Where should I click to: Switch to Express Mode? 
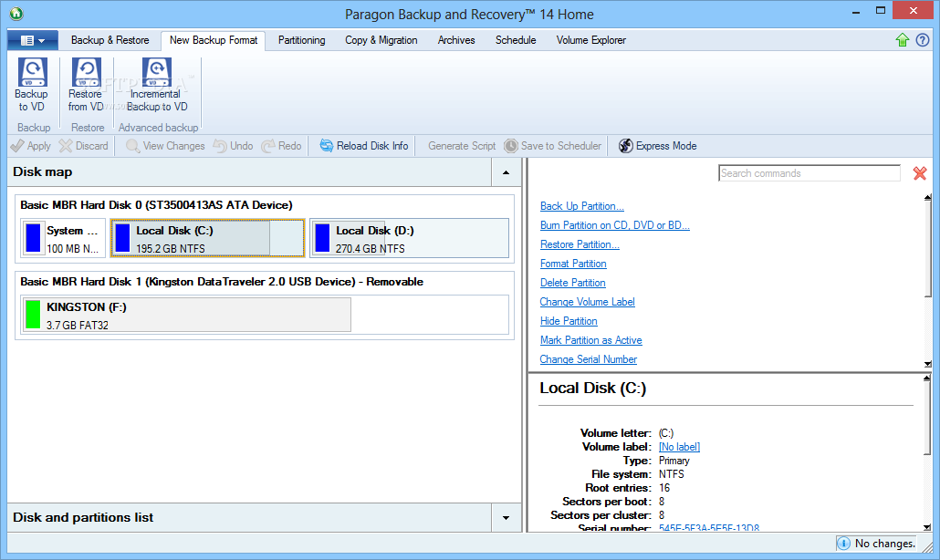pos(658,146)
